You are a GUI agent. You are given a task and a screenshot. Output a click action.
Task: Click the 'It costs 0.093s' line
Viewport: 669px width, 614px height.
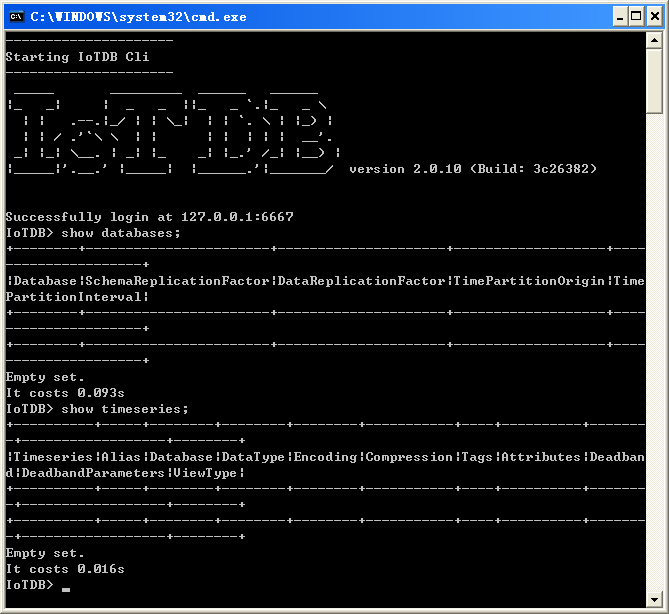click(x=65, y=393)
